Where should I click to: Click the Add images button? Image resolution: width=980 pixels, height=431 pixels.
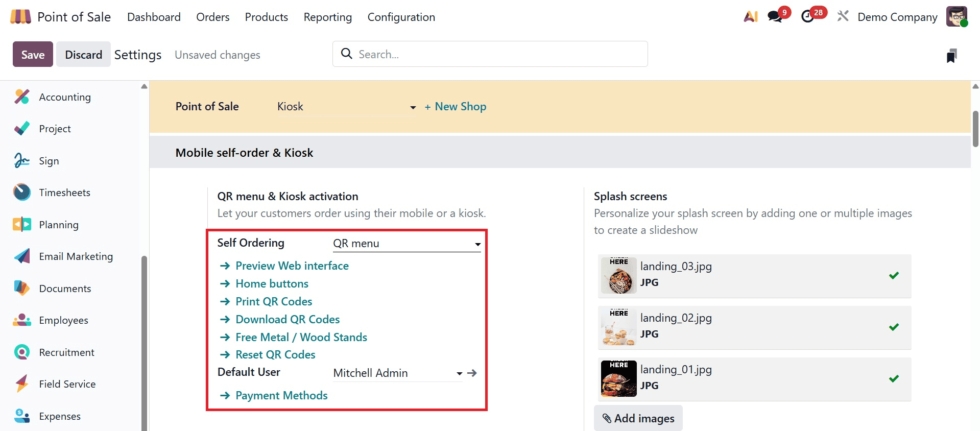(638, 418)
